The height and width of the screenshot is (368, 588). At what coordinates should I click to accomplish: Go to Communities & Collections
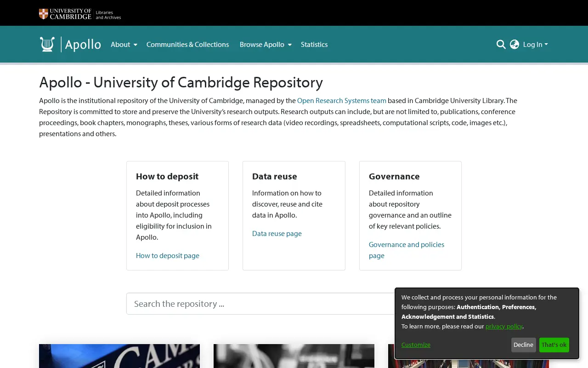(187, 45)
